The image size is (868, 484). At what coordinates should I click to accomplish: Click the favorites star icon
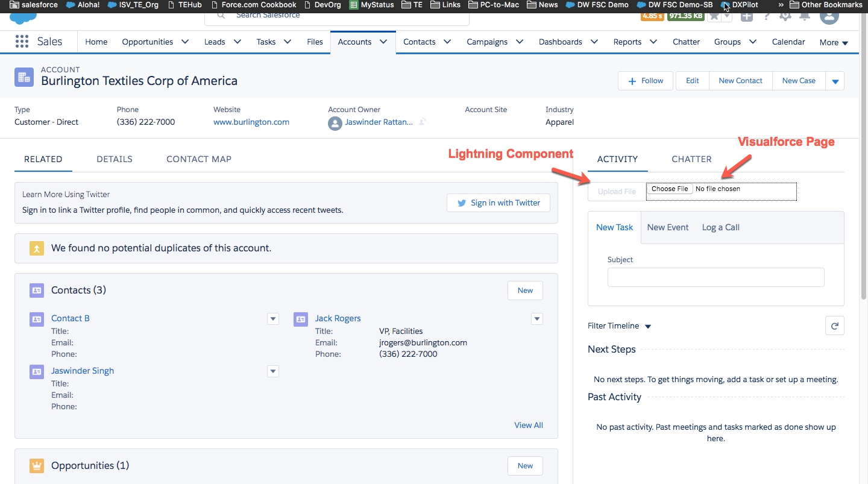[x=714, y=16]
